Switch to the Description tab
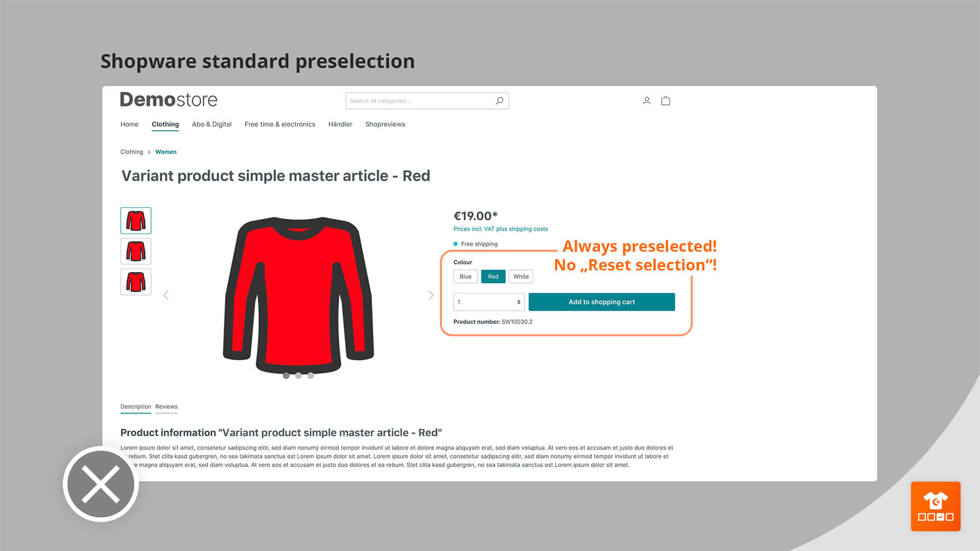The image size is (980, 551). 135,406
